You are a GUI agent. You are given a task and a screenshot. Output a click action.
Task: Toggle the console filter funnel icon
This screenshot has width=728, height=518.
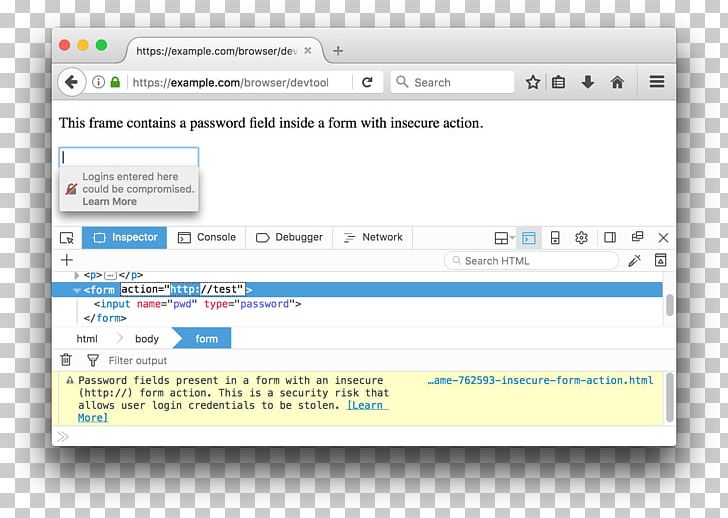point(93,360)
